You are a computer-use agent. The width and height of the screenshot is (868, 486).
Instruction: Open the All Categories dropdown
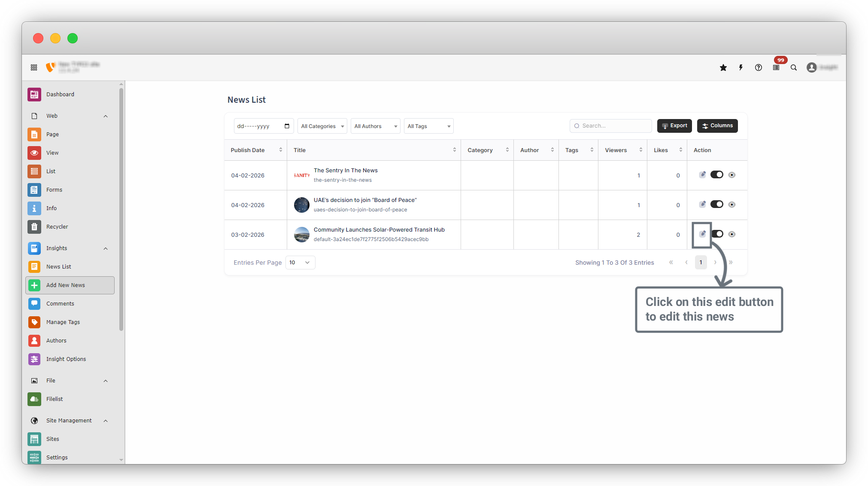[322, 126]
